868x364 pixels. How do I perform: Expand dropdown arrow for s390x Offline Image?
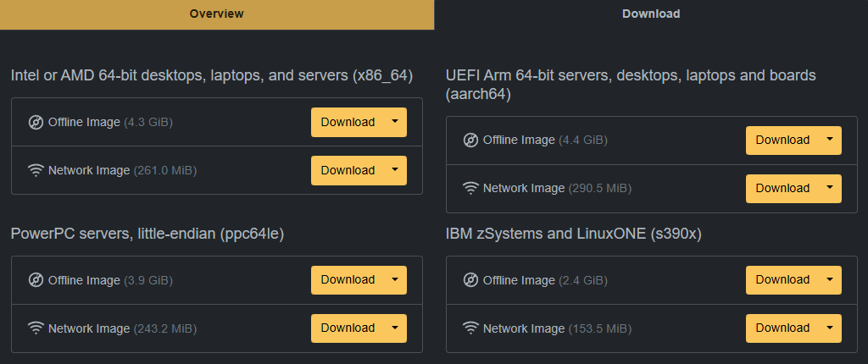tap(830, 280)
